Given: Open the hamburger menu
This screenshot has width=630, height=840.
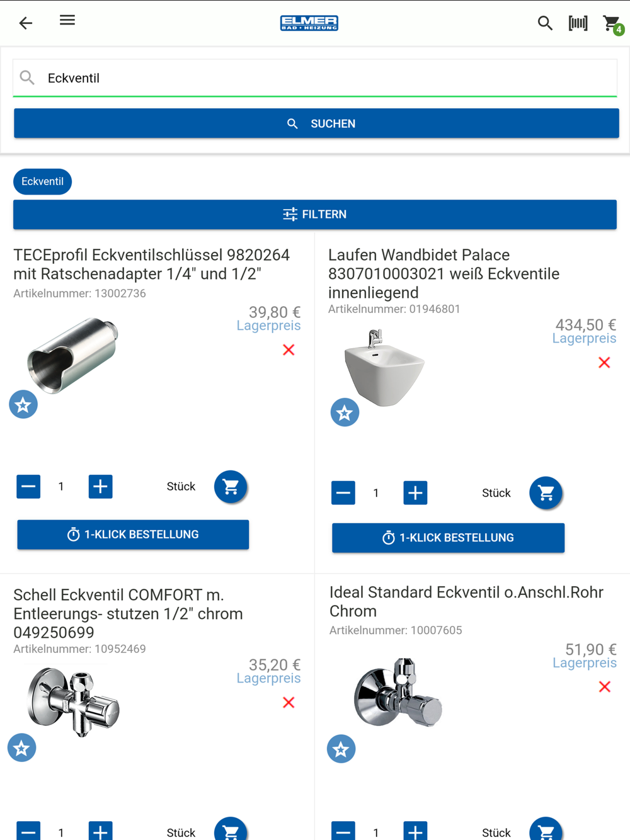Looking at the screenshot, I should [67, 20].
